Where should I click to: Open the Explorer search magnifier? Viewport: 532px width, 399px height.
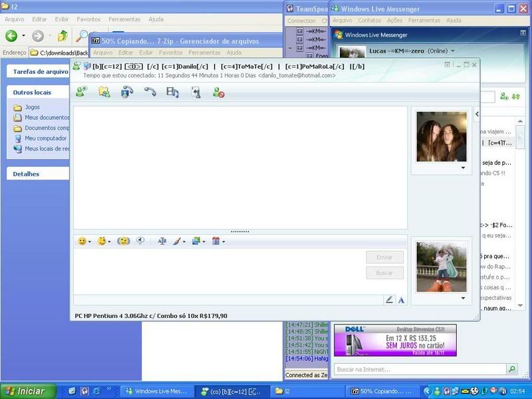click(81, 36)
